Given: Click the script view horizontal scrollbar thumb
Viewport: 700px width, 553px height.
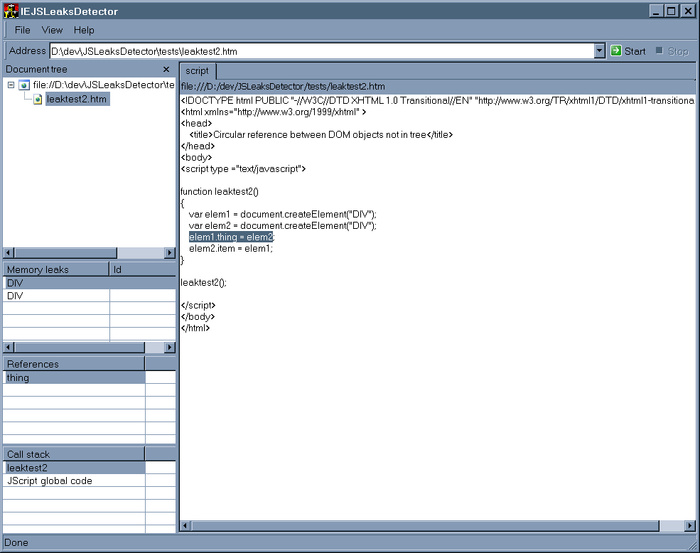Looking at the screenshot, I should point(425,526).
